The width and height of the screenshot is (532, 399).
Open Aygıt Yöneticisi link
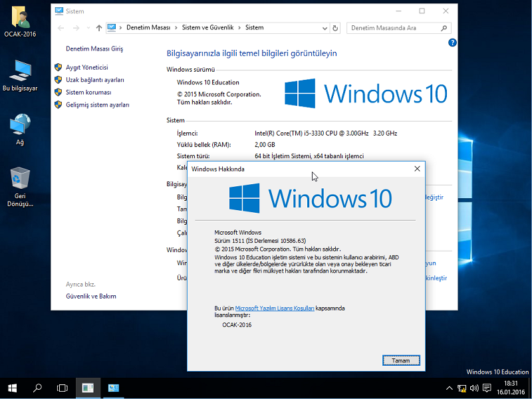tap(87, 68)
